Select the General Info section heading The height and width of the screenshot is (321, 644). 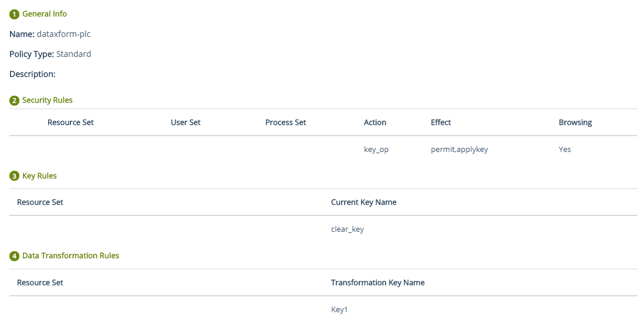pos(45,13)
